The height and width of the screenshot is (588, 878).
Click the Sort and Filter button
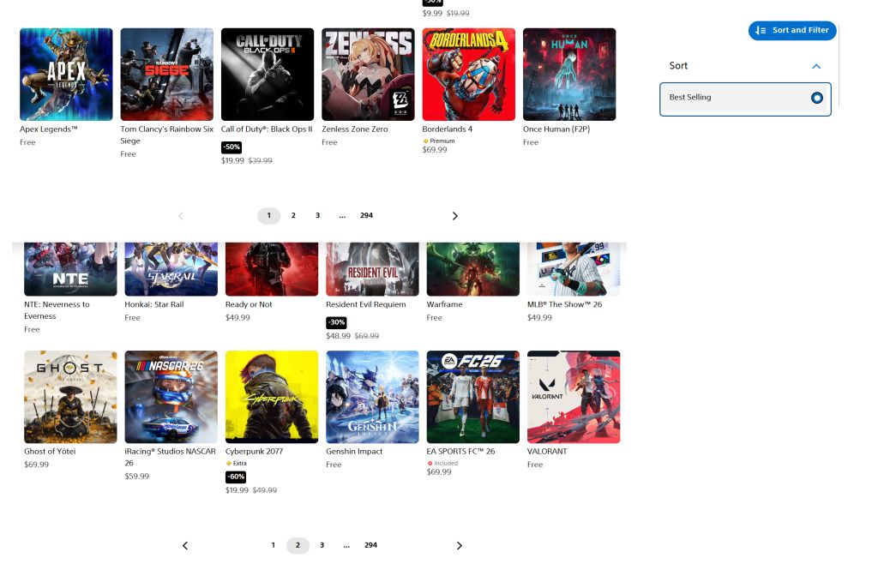(x=791, y=30)
